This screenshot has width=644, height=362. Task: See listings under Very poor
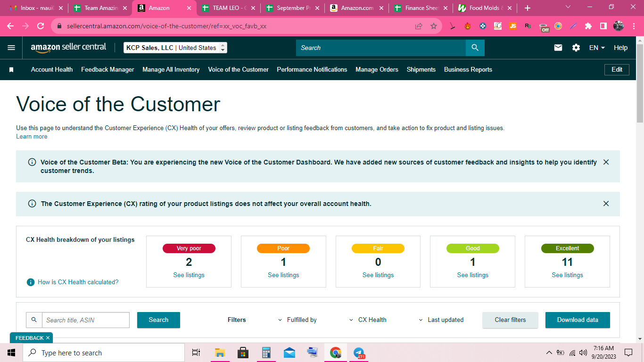(x=189, y=275)
